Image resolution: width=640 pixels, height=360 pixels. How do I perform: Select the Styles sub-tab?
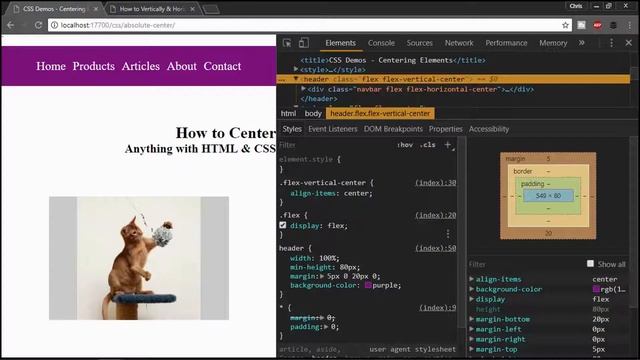(292, 129)
